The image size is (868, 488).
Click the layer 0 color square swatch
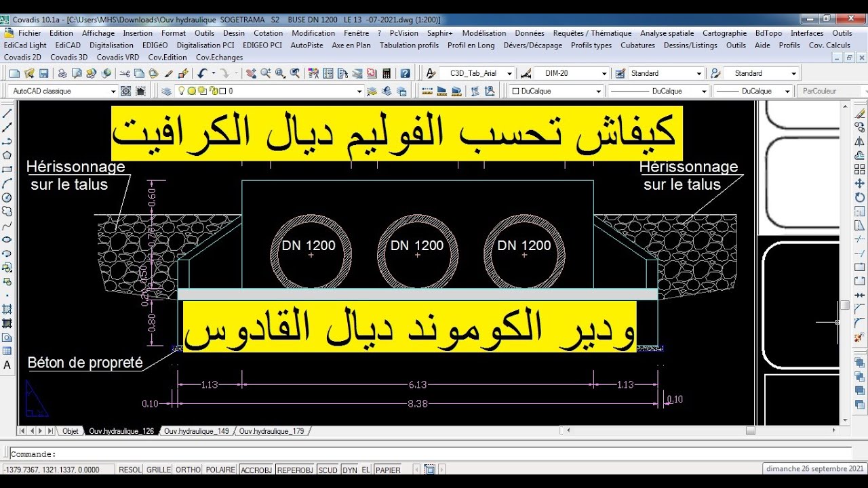(x=222, y=91)
